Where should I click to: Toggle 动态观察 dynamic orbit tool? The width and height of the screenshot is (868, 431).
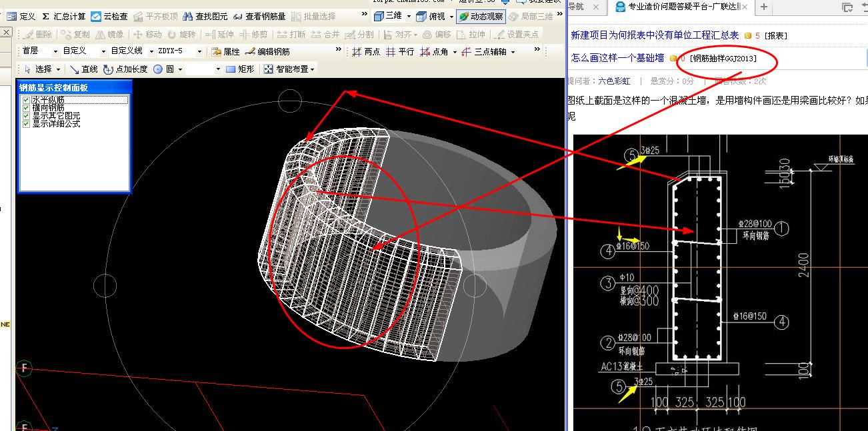(481, 16)
